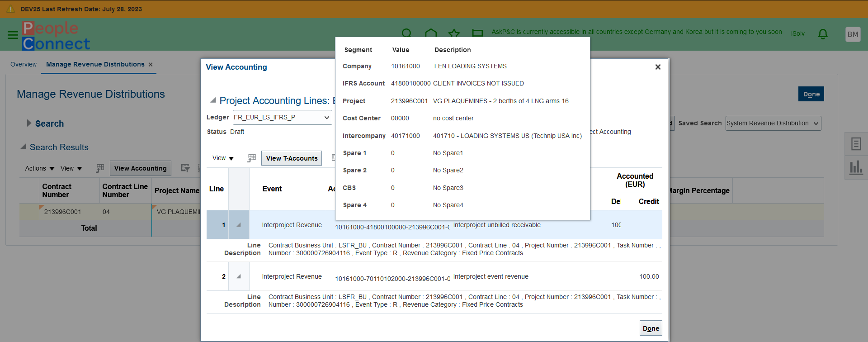Open the Watchlist flag icon
This screenshot has width=868, height=342.
pos(477,33)
